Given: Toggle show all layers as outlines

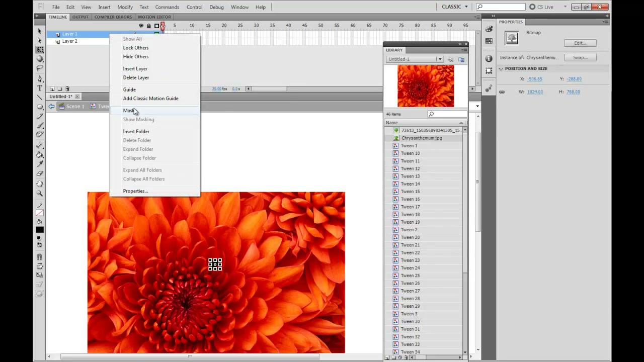Looking at the screenshot, I should tap(156, 26).
